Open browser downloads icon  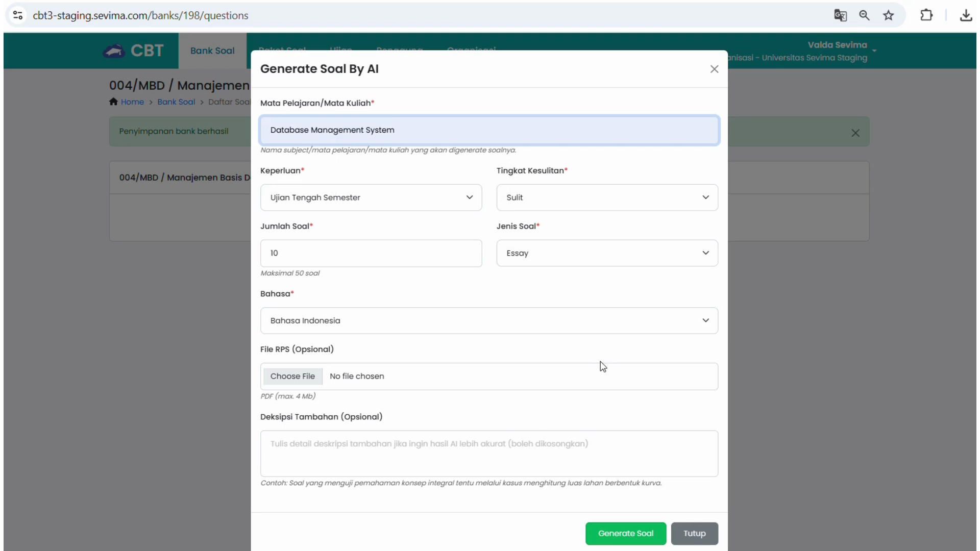tap(966, 15)
